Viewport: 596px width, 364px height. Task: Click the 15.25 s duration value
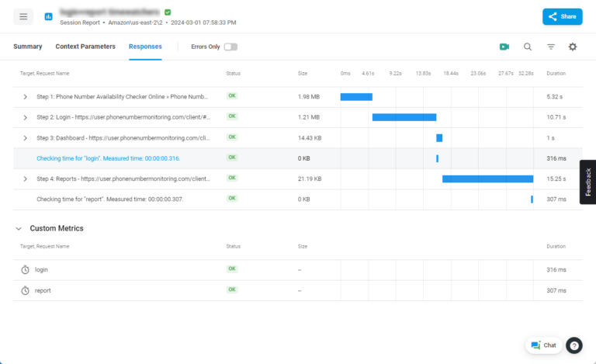point(556,179)
